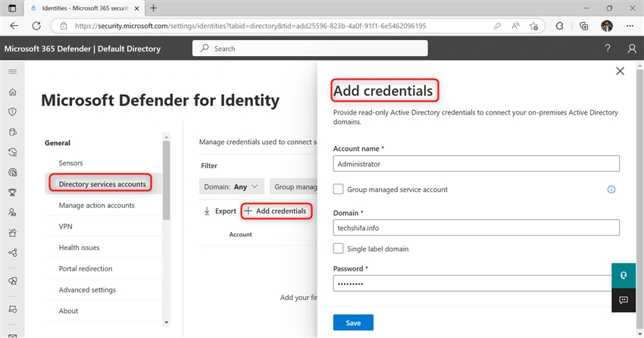Open Portal redirection settings
644x338 pixels.
click(x=86, y=268)
